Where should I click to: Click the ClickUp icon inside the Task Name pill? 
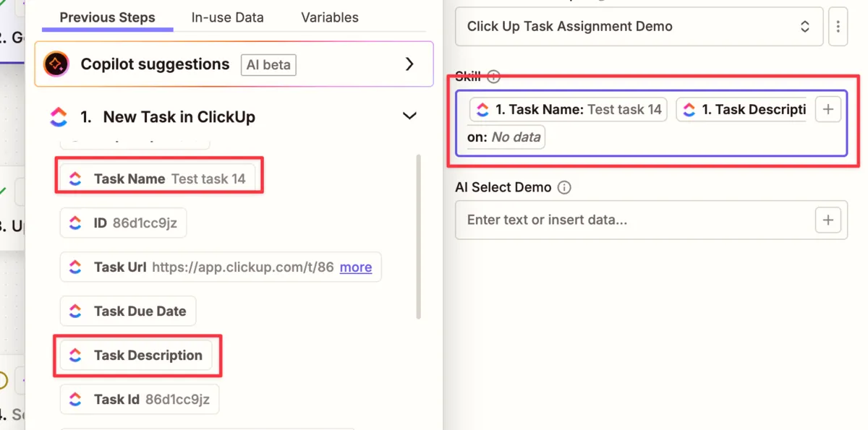(x=483, y=109)
